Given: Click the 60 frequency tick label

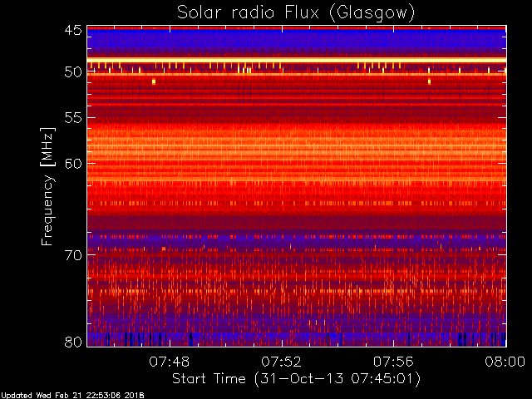Looking at the screenshot, I should point(72,163).
